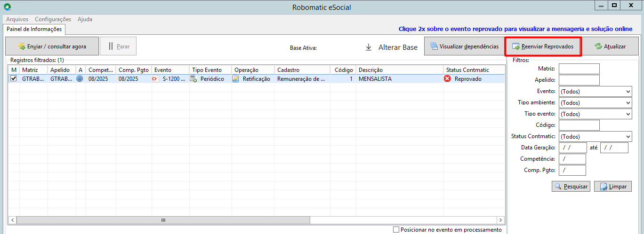
Task: Expand the Tipo evento dropdown
Action: (x=595, y=114)
